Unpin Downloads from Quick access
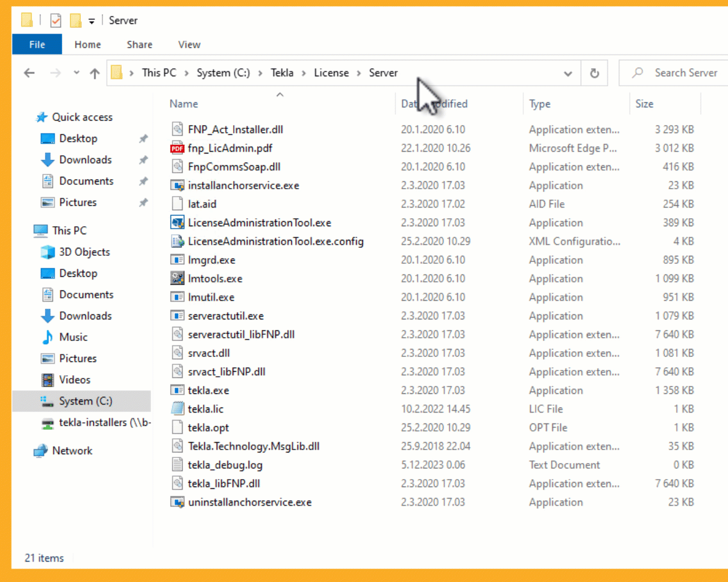The height and width of the screenshot is (582, 728). 143,160
